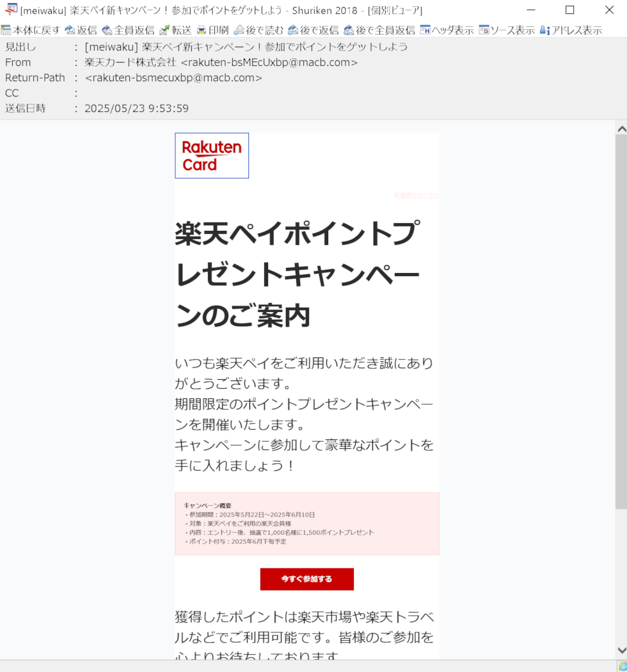627x672 pixels.
Task: Print the email using 印刷
Action: (x=212, y=30)
